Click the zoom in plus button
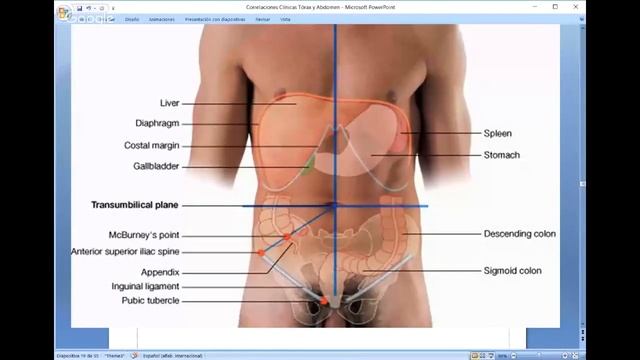 coord(565,356)
